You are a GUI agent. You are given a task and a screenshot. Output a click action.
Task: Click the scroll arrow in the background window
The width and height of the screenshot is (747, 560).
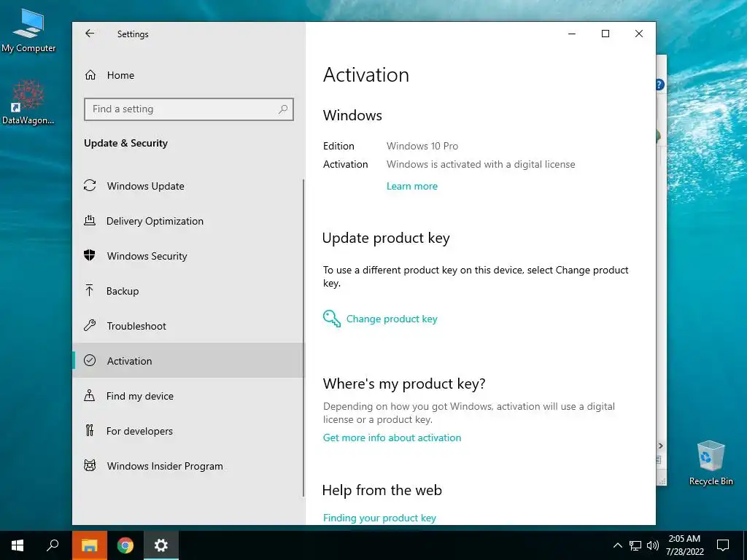(661, 446)
